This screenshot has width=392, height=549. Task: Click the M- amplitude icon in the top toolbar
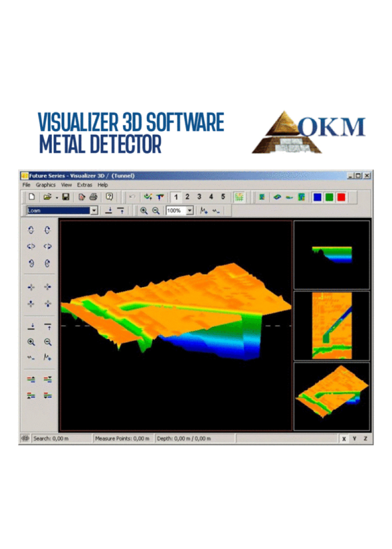(x=216, y=211)
